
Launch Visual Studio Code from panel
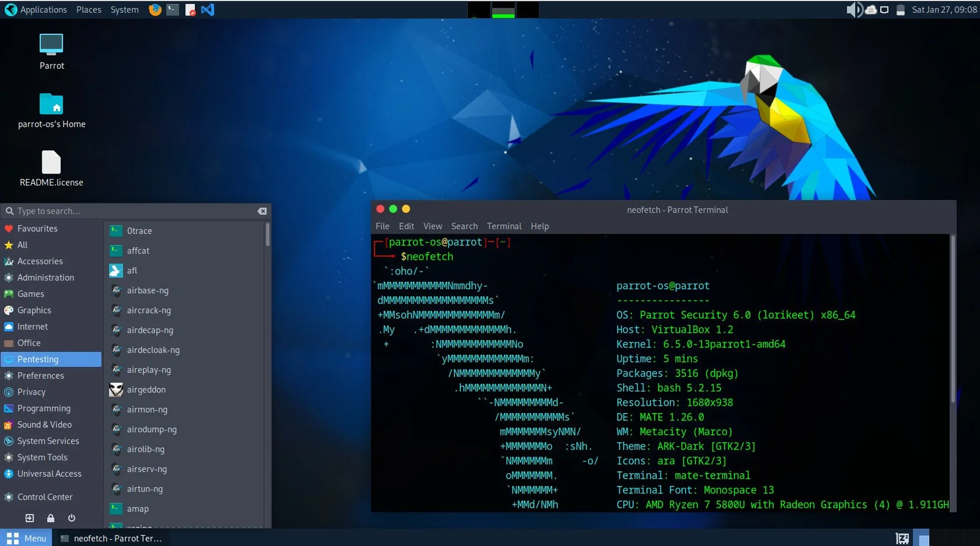[x=208, y=10]
